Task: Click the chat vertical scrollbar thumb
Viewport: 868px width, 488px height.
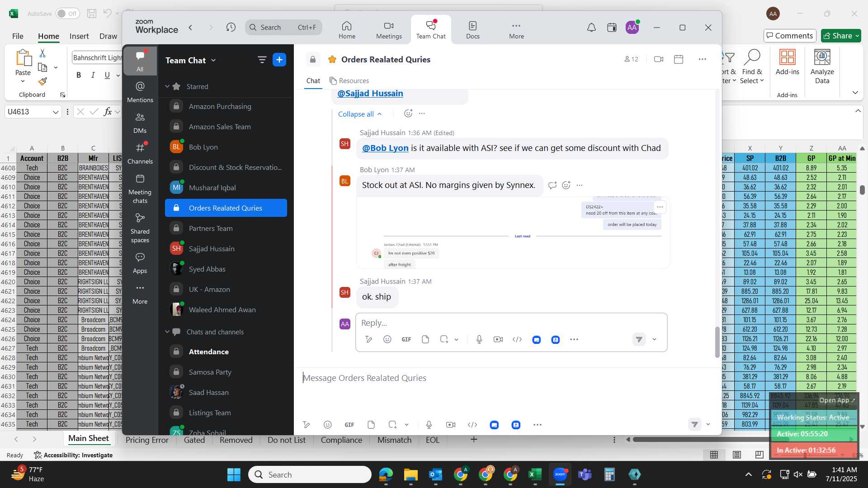Action: [x=717, y=342]
